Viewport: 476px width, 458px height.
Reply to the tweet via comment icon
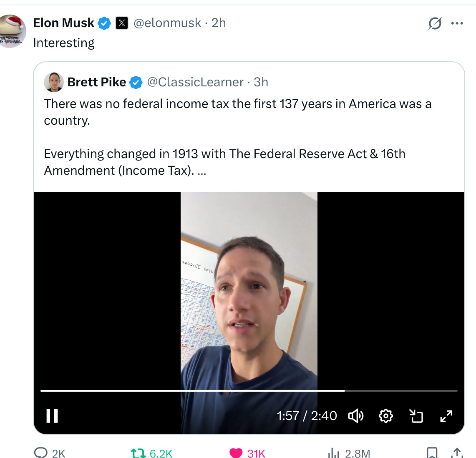(x=41, y=453)
